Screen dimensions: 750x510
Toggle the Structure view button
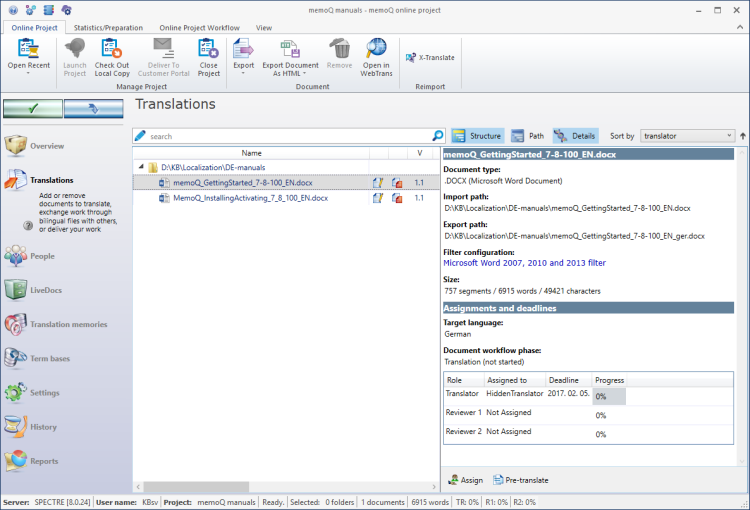click(x=477, y=135)
